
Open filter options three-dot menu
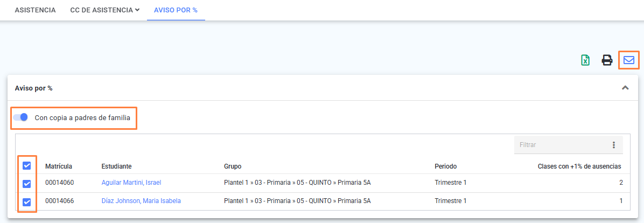[x=614, y=145]
